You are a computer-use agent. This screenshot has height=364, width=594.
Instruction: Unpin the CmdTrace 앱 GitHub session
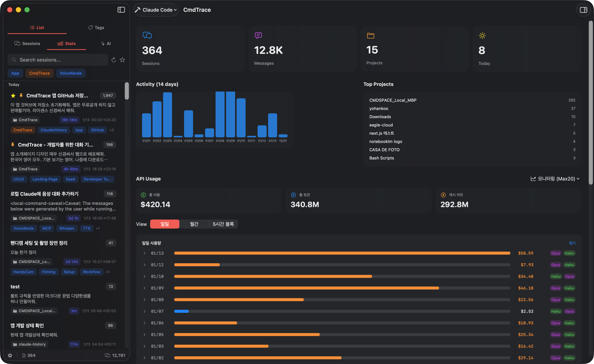21,96
